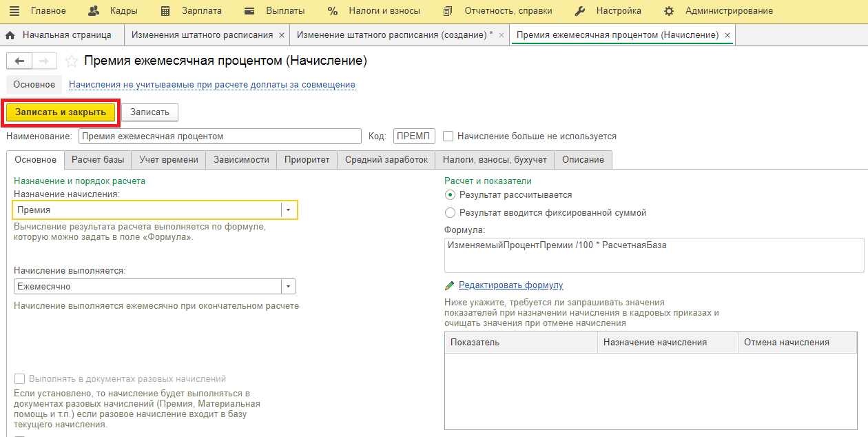Open the Начисление выполняется dropdown arrow
The height and width of the screenshot is (437, 868).
coord(289,287)
